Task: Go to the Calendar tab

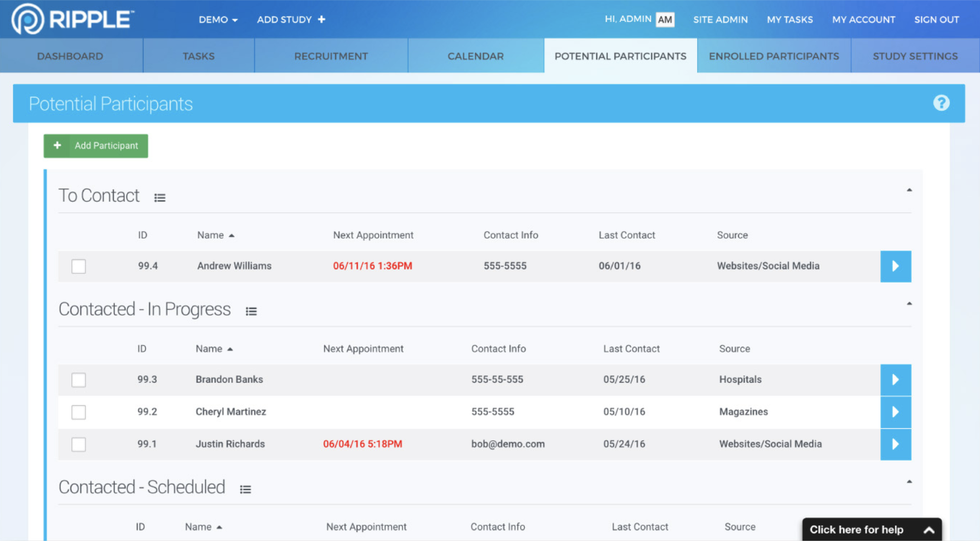Action: [475, 56]
